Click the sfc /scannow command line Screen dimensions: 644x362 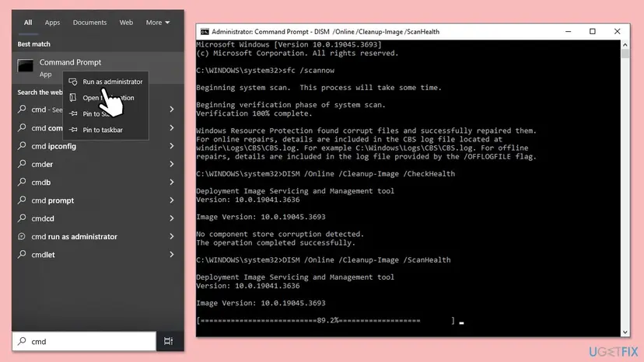click(x=265, y=70)
